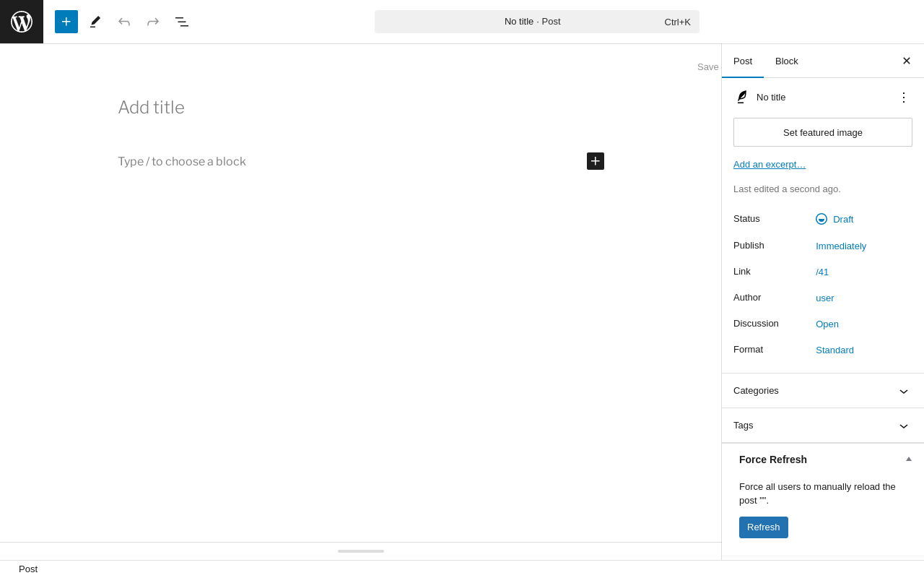Select the Tools pencil icon

coord(95,22)
